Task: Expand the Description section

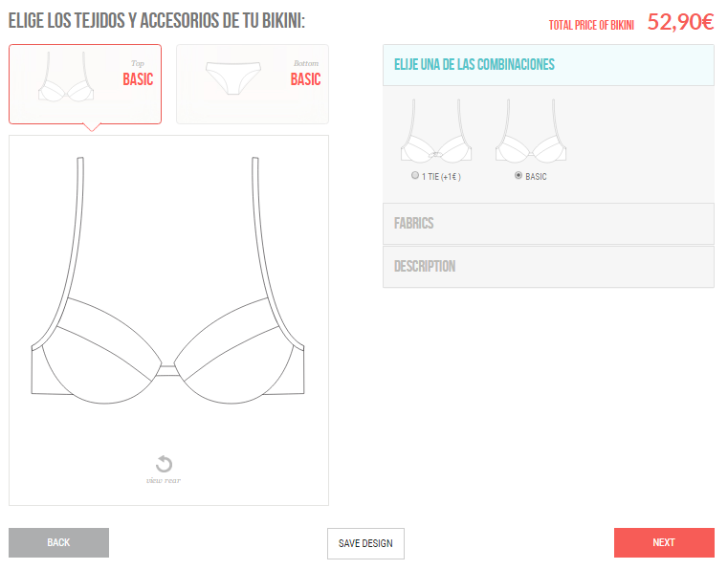Action: [548, 267]
